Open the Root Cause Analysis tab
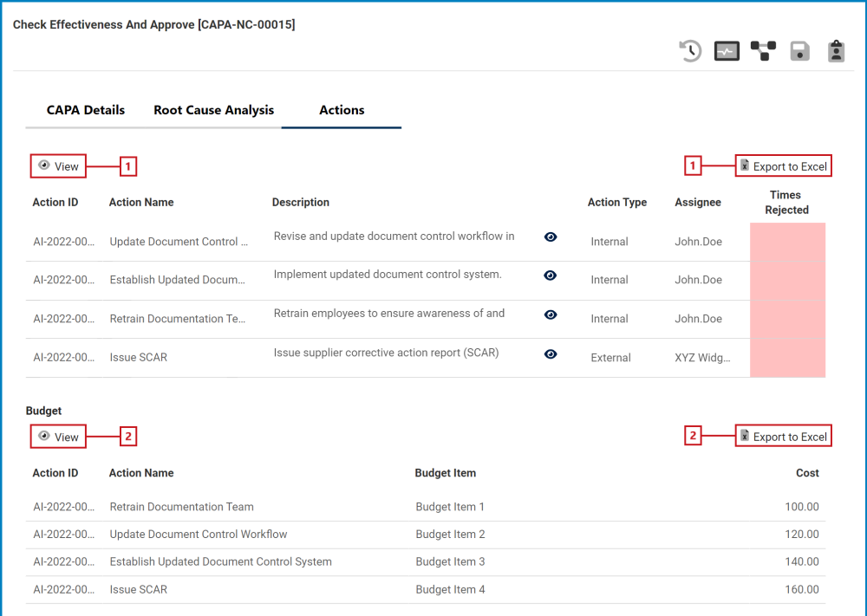 213,110
